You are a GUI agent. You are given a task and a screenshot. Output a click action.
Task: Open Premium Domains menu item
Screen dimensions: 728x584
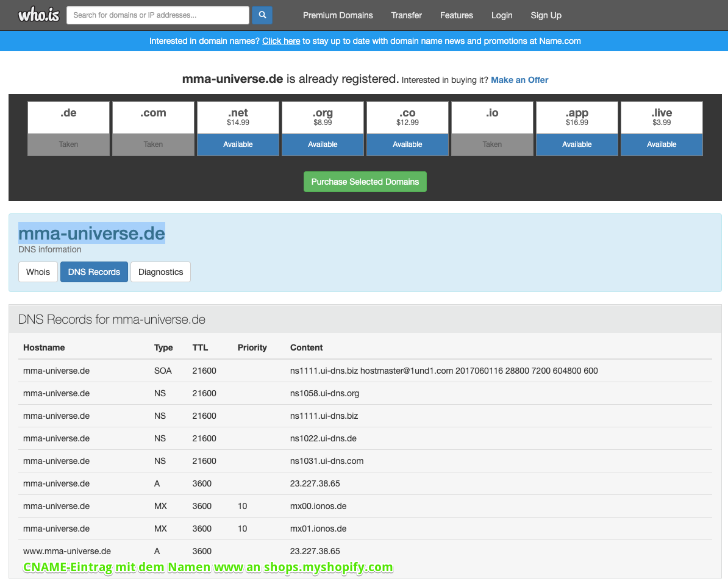point(338,15)
